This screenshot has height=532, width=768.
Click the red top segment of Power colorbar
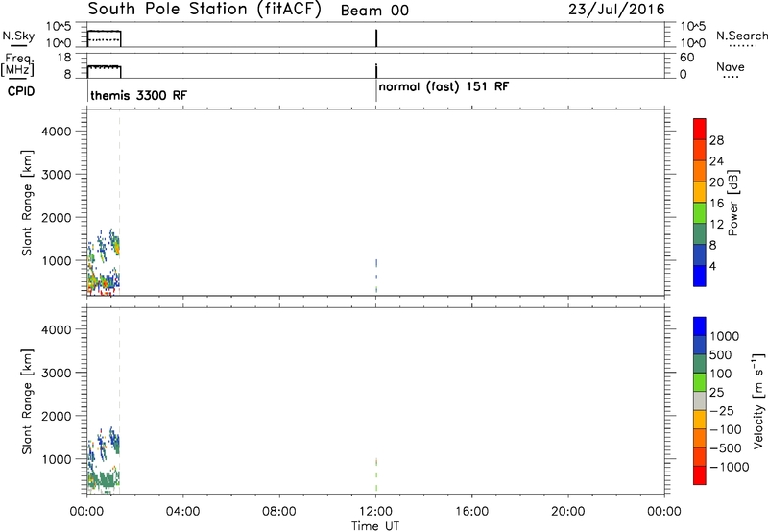tap(700, 129)
